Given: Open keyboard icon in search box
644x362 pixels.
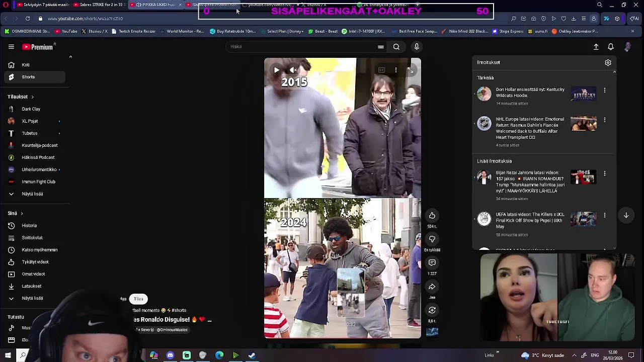Looking at the screenshot, I should [x=381, y=47].
